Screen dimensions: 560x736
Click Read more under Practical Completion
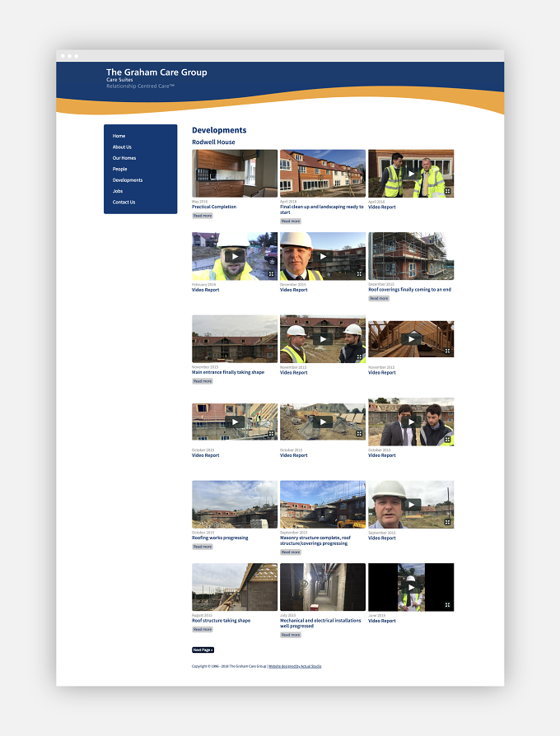pyautogui.click(x=203, y=216)
